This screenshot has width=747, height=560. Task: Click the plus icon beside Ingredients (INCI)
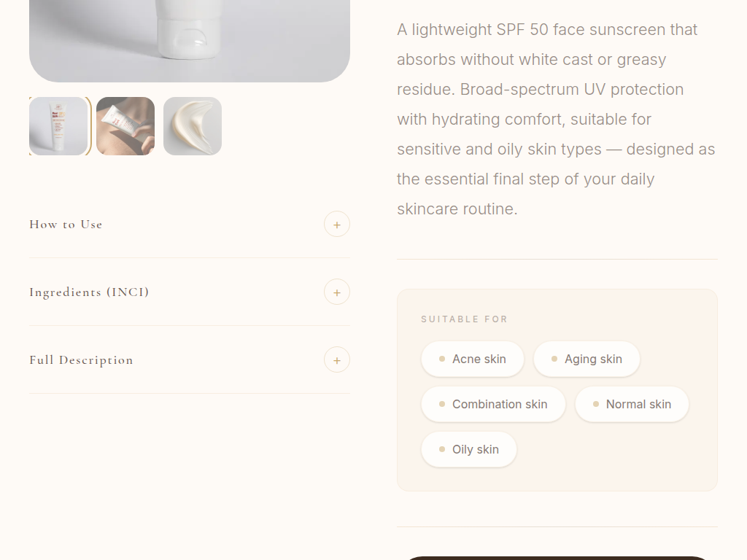(x=337, y=292)
